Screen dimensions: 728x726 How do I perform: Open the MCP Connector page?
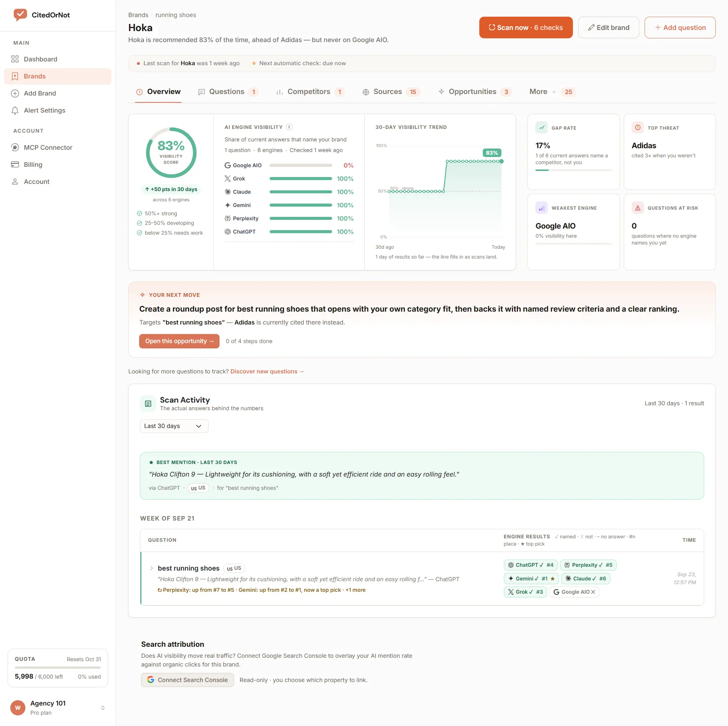(x=58, y=147)
